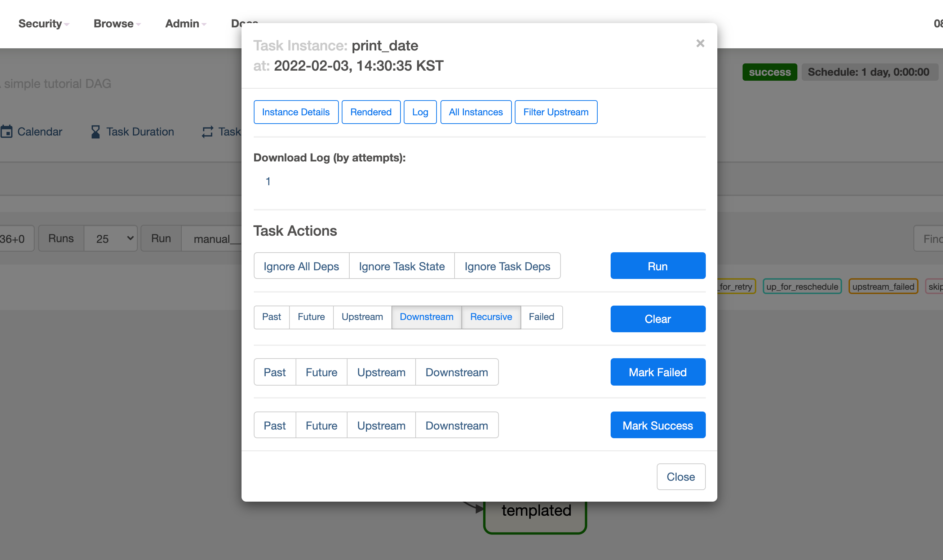The height and width of the screenshot is (560, 943).
Task: Toggle Recursive option for Clear
Action: (x=491, y=317)
